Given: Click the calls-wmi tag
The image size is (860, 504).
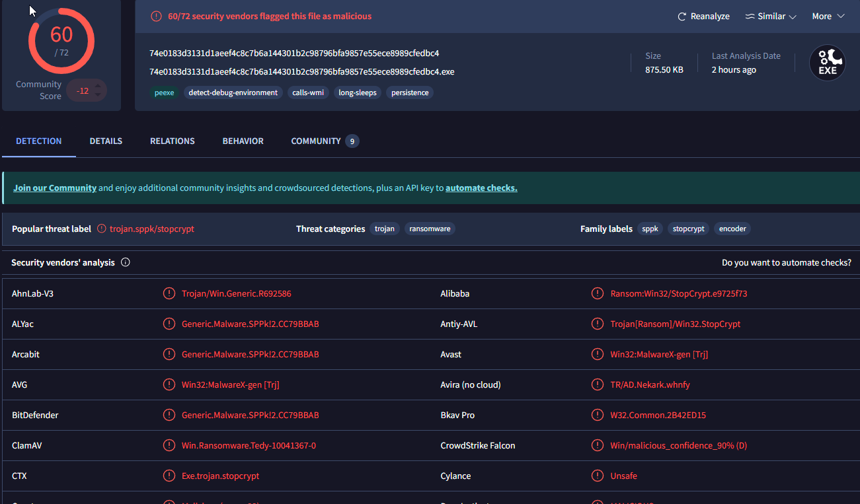Looking at the screenshot, I should click(x=308, y=92).
